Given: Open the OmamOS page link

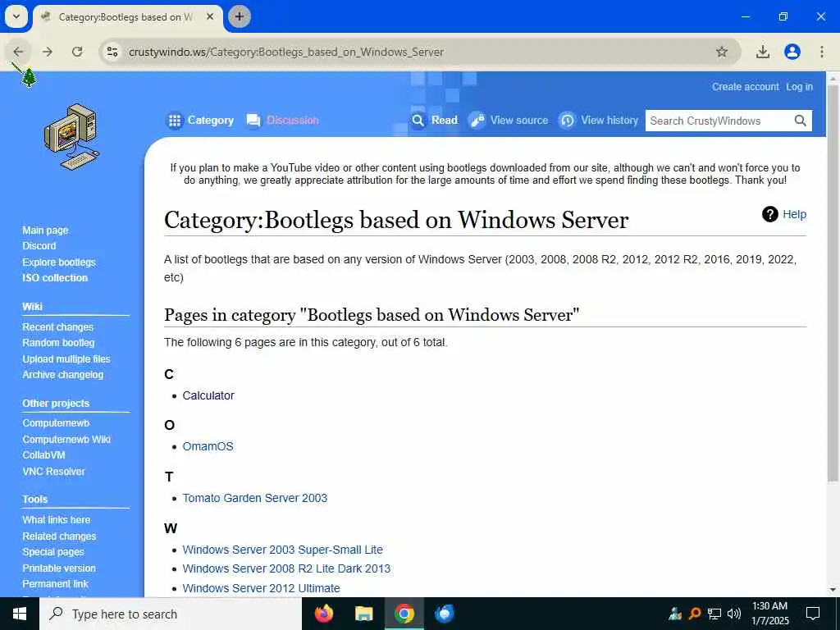Looking at the screenshot, I should [x=208, y=446].
